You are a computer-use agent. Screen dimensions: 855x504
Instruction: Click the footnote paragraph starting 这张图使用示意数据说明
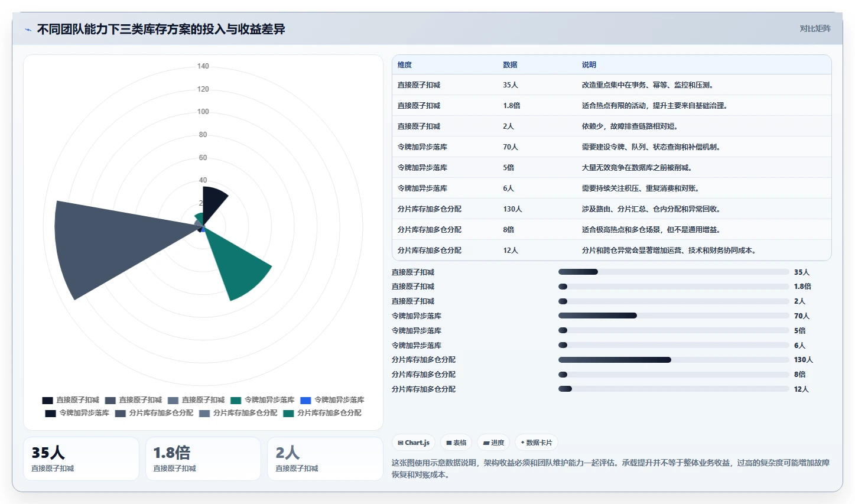click(611, 469)
